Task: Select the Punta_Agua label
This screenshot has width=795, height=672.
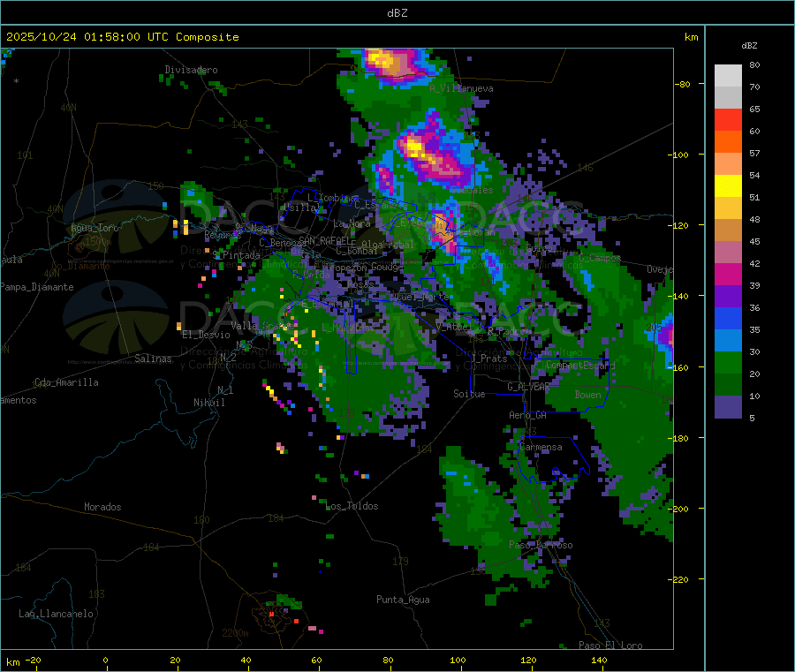Action: (403, 600)
